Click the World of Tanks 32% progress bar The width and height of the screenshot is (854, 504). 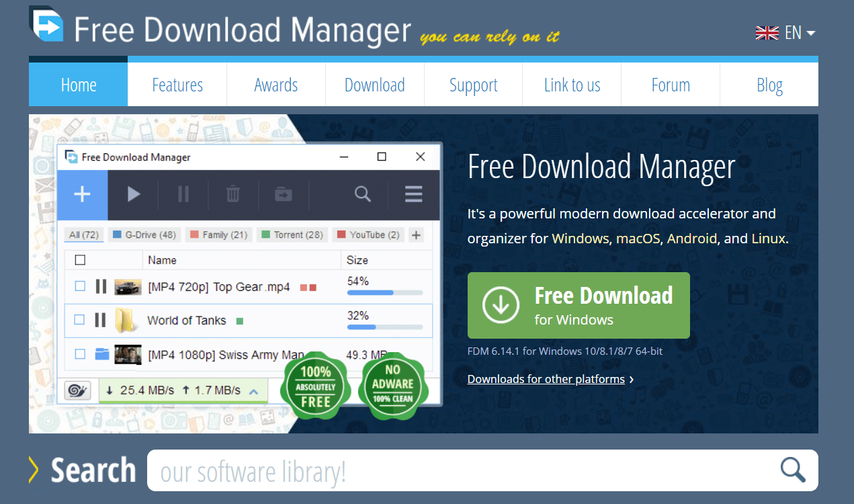click(385, 327)
